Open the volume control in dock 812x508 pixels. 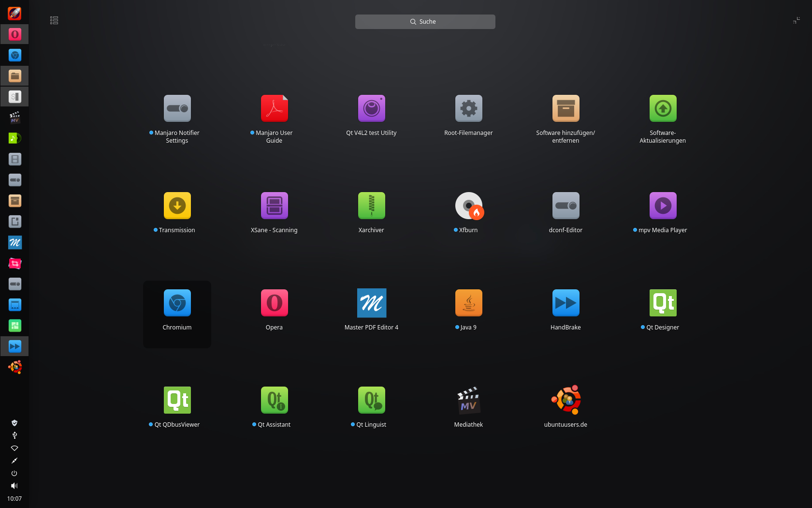click(14, 486)
